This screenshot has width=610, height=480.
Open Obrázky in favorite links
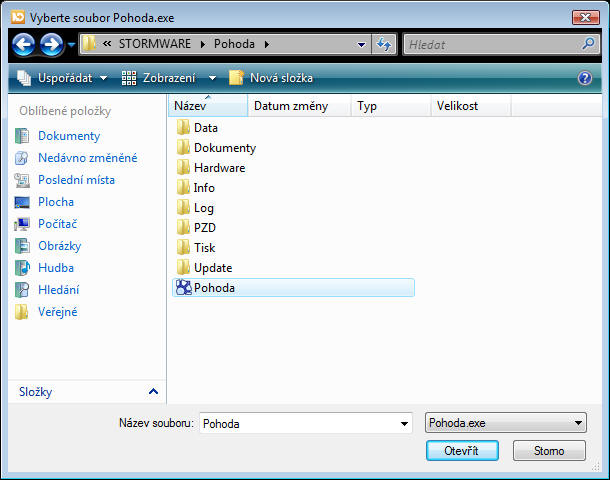[60, 246]
